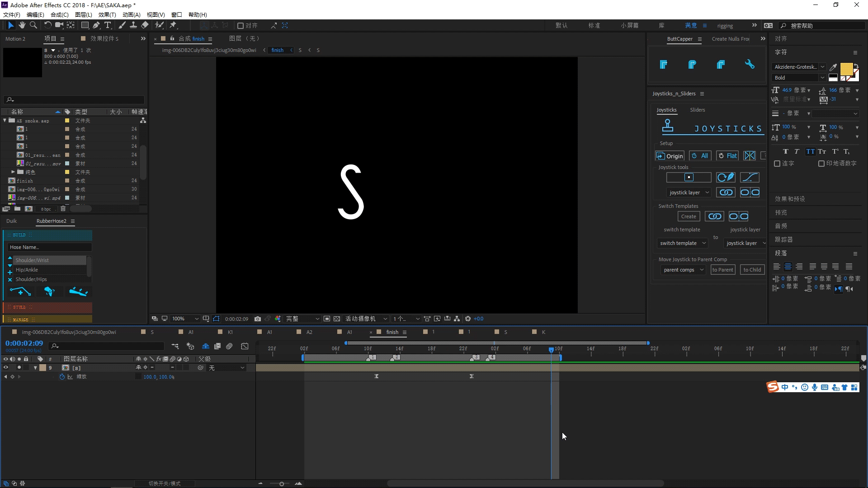Check the 连字 ligatures checkbox

[777, 164]
